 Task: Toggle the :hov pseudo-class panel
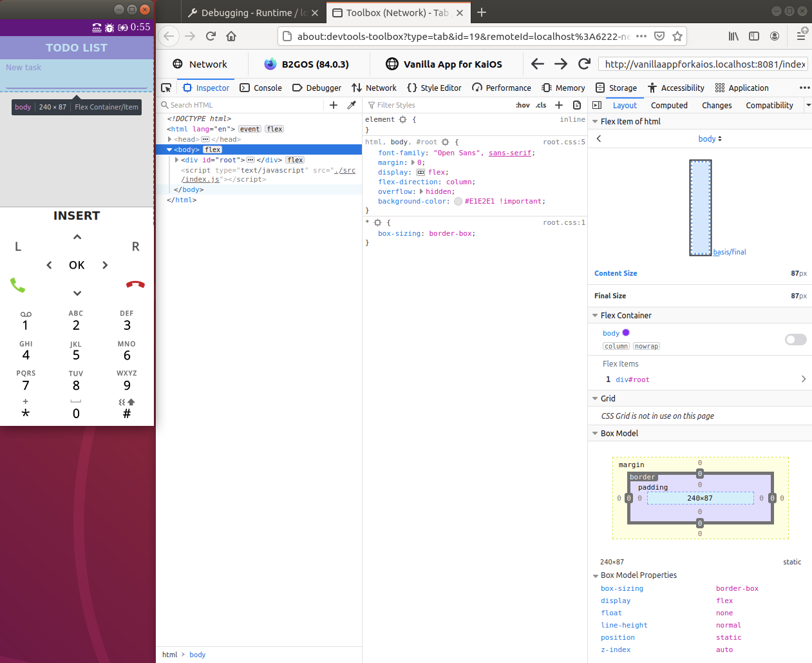[x=522, y=105]
